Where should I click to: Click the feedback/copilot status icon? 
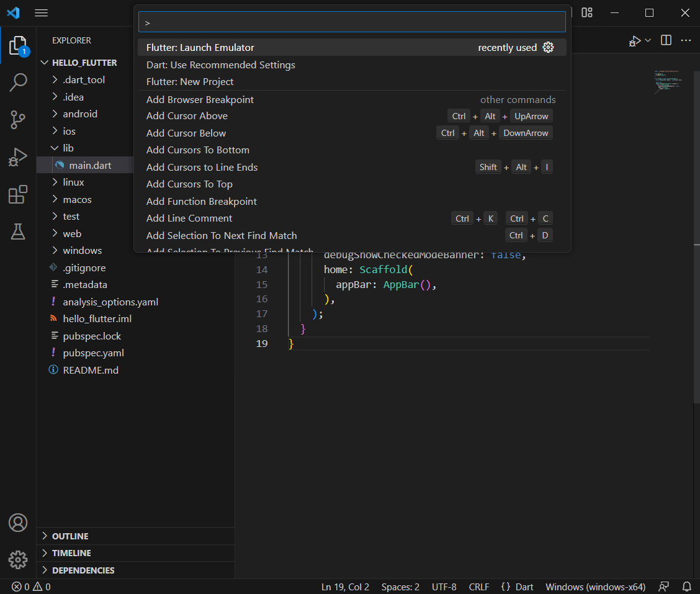[664, 587]
